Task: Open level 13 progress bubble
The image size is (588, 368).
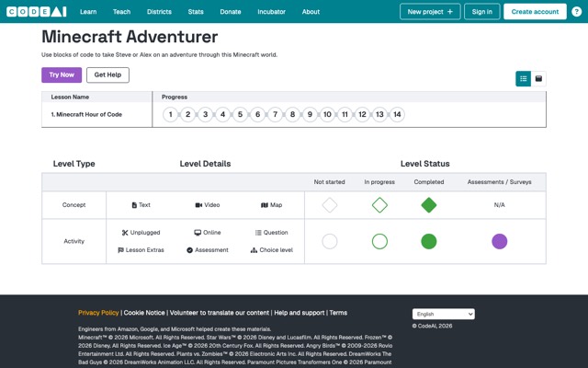Action: [379, 114]
